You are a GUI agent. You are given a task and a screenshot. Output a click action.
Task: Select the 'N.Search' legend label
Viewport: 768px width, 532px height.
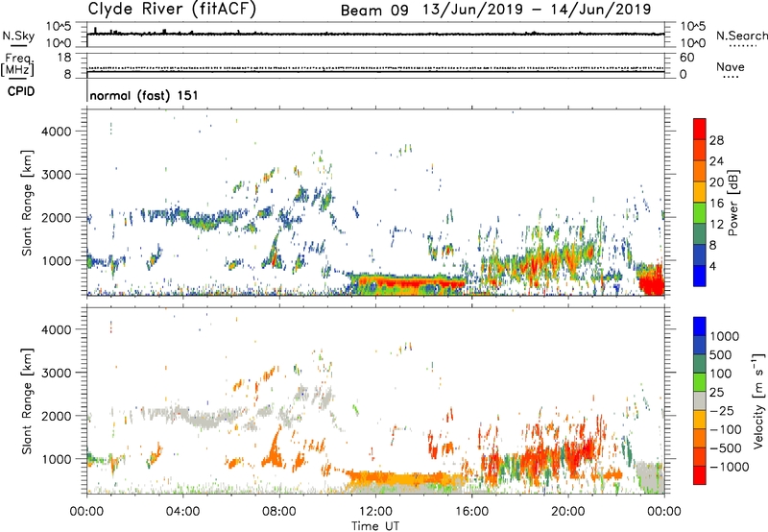tap(741, 36)
